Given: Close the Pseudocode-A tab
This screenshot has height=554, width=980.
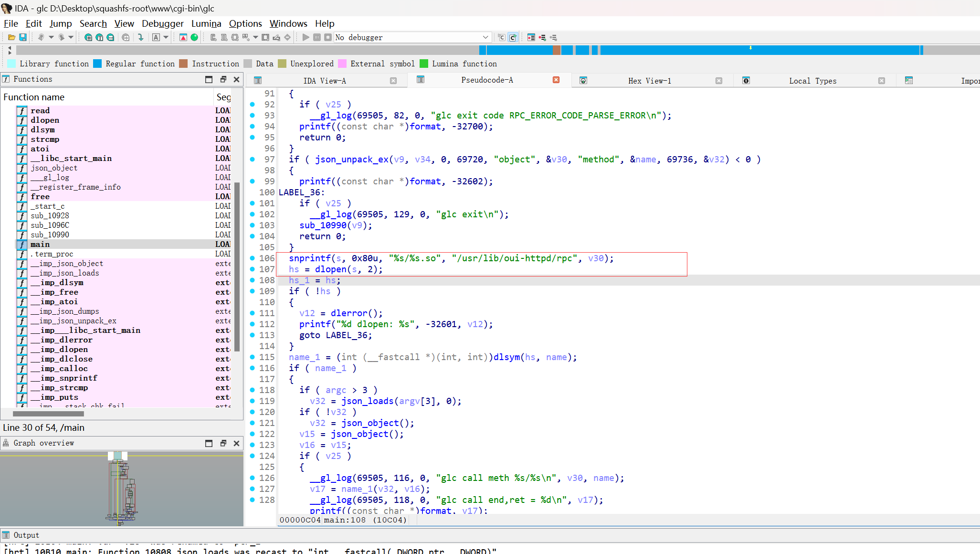Looking at the screenshot, I should coord(556,80).
